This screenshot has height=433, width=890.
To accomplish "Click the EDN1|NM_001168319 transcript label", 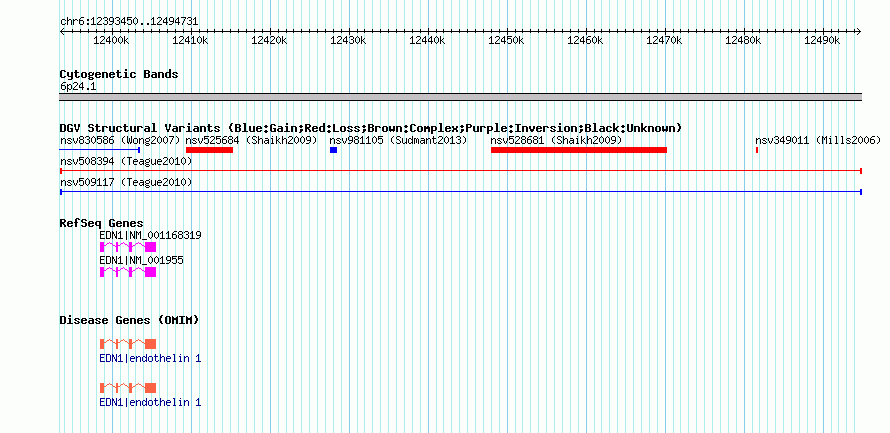I will 150,235.
